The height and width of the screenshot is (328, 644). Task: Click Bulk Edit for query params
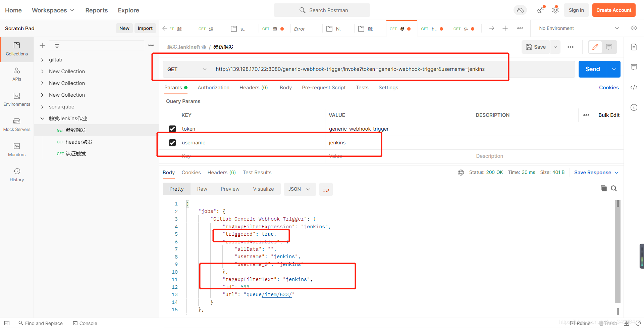point(609,115)
